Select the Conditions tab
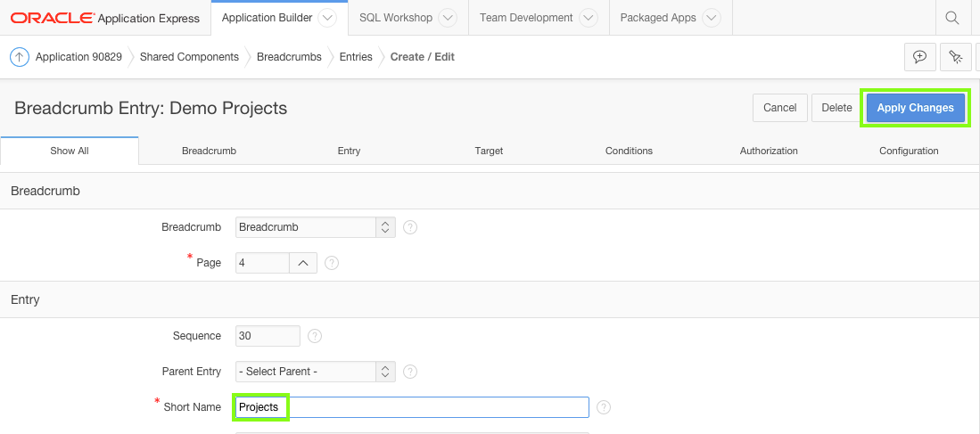 tap(629, 151)
